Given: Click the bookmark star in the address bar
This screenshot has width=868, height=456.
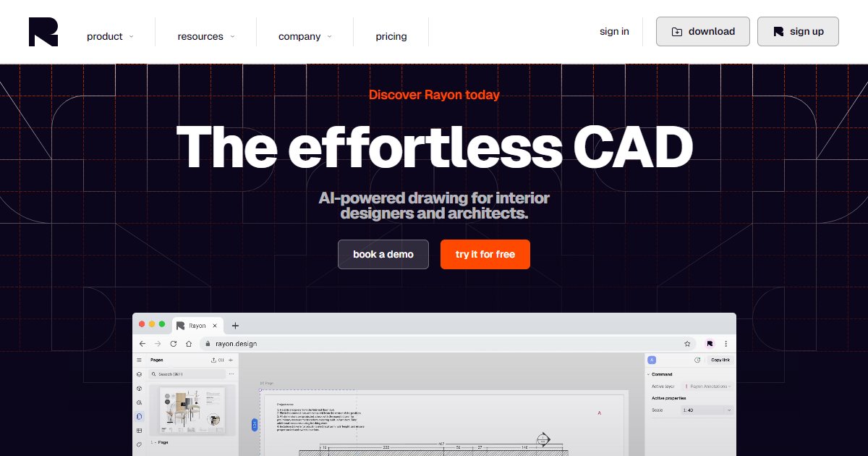Looking at the screenshot, I should [687, 344].
